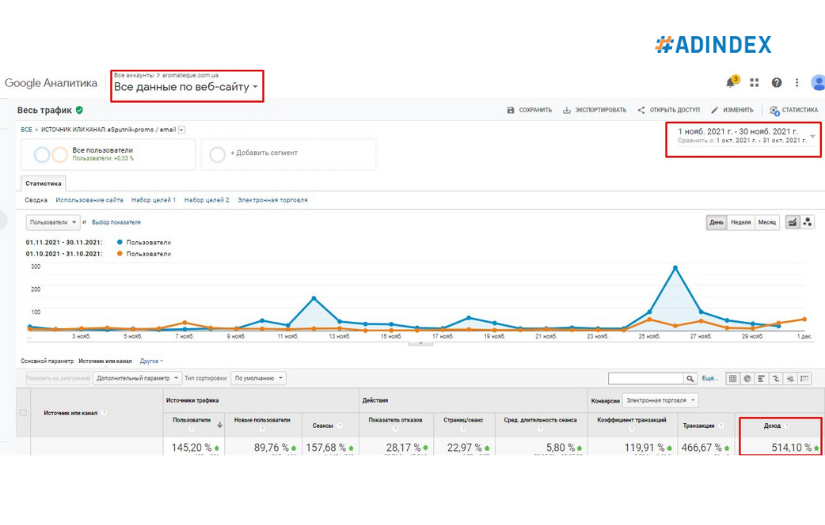
Task: Click help icon next to Доход column
Action: [787, 426]
